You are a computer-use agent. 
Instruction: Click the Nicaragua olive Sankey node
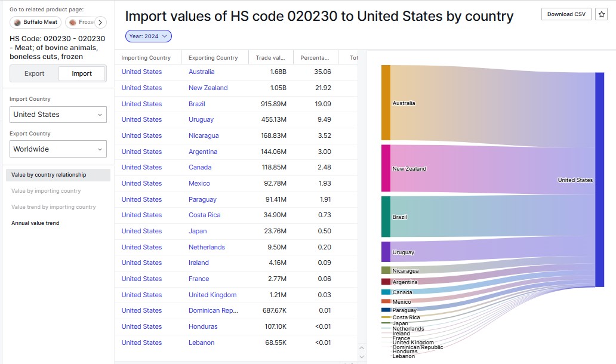(x=386, y=270)
